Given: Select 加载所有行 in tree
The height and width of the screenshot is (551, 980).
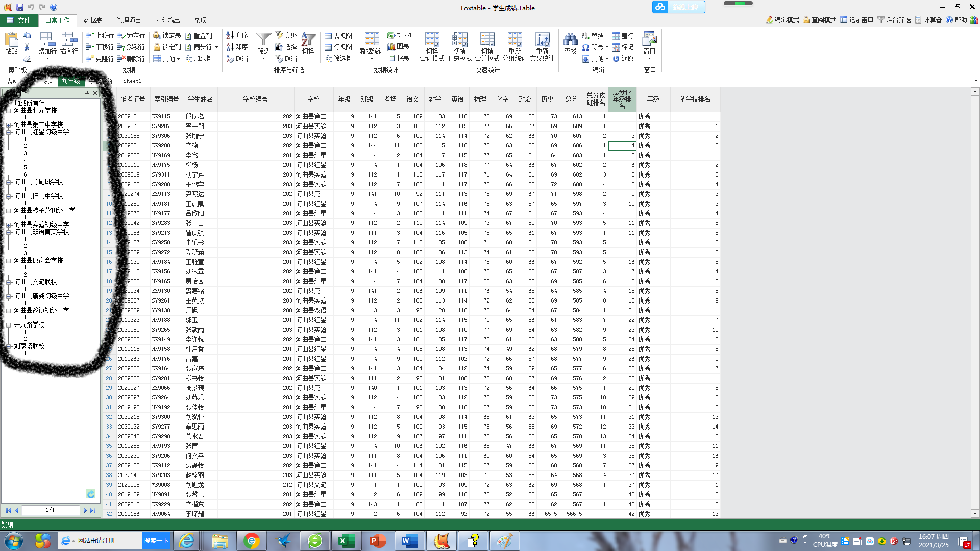Looking at the screenshot, I should 29,103.
